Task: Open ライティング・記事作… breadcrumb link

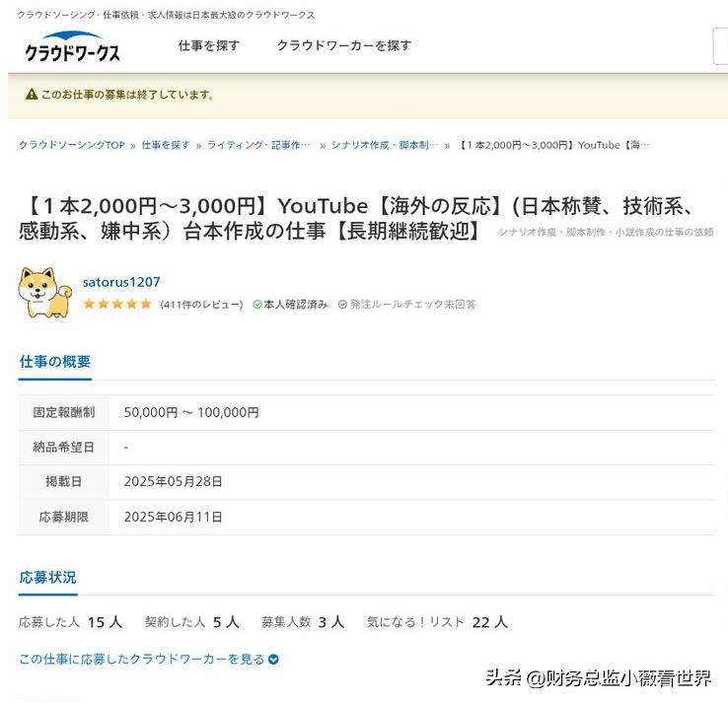Action: tap(258, 145)
